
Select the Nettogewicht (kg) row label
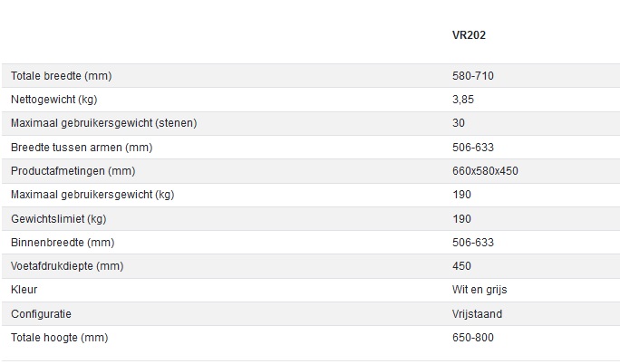pos(54,100)
